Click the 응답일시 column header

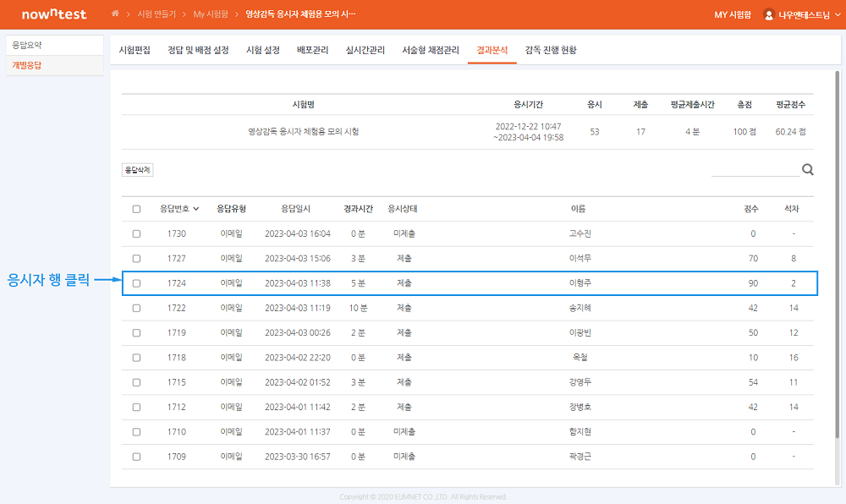coord(295,209)
